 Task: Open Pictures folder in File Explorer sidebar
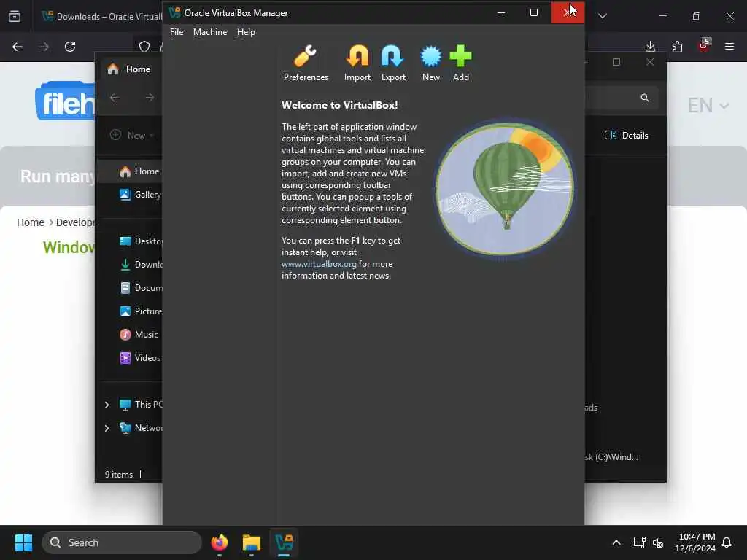tap(141, 311)
